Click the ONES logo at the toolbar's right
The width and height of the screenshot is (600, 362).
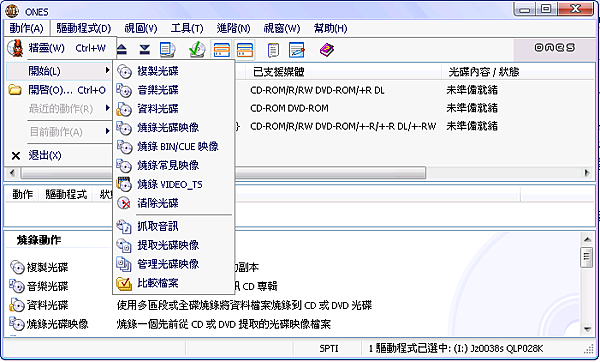[x=554, y=48]
